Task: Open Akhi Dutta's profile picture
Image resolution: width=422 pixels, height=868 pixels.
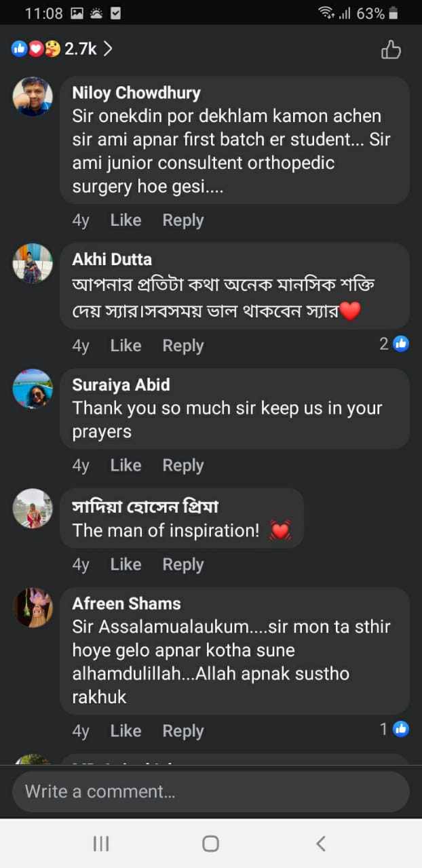Action: point(33,263)
